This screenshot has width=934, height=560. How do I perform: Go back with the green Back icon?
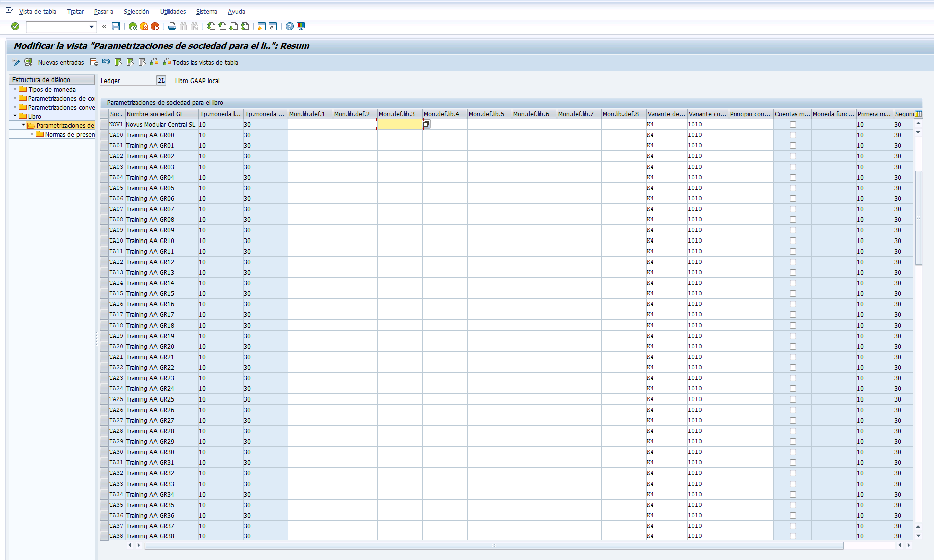(133, 26)
